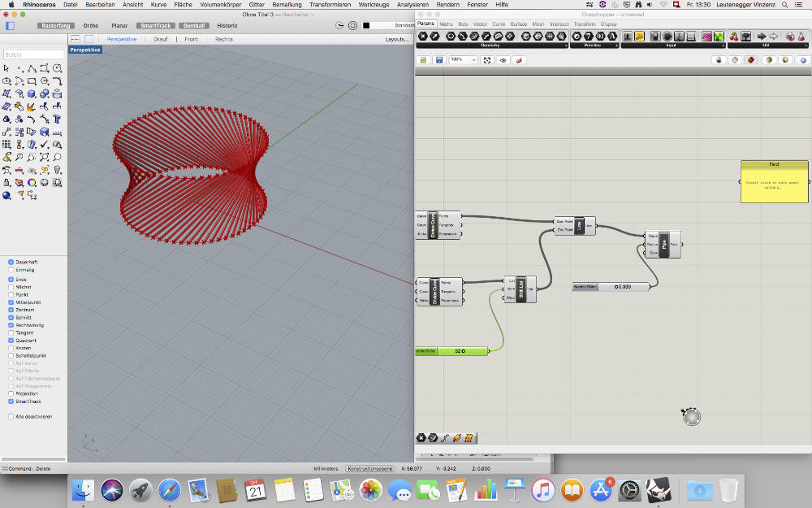
Task: Open the Datei menu
Action: click(71, 4)
